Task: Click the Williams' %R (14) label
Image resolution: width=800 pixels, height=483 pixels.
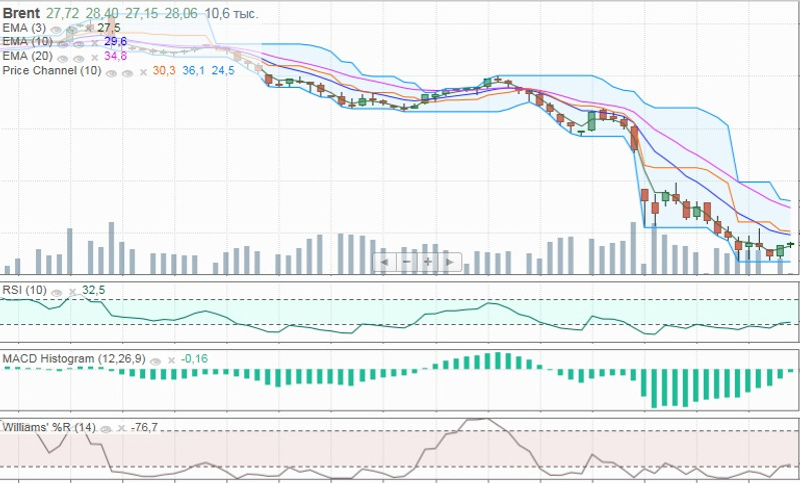Action: point(49,427)
